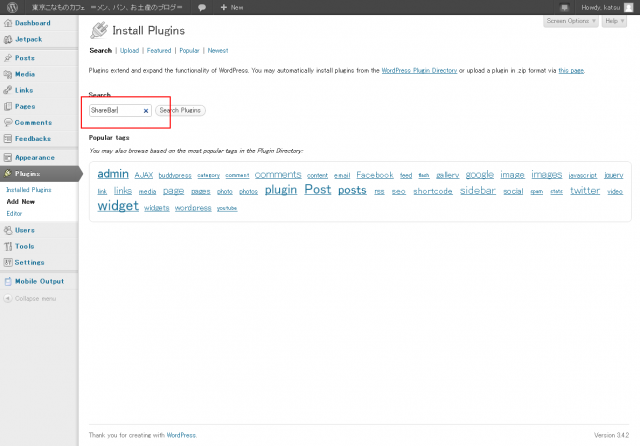This screenshot has width=640, height=446.
Task: Open the comments bubble in admin bar
Action: click(202, 7)
